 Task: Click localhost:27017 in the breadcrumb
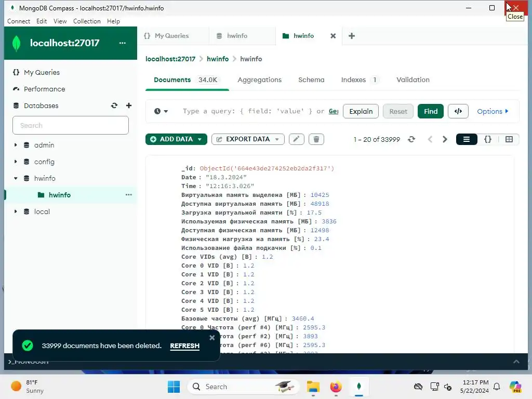tap(170, 59)
